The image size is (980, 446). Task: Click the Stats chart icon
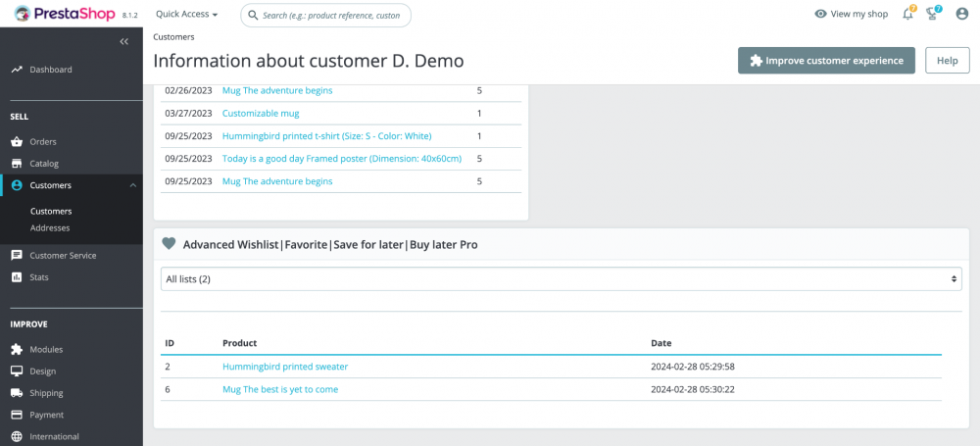click(x=17, y=277)
